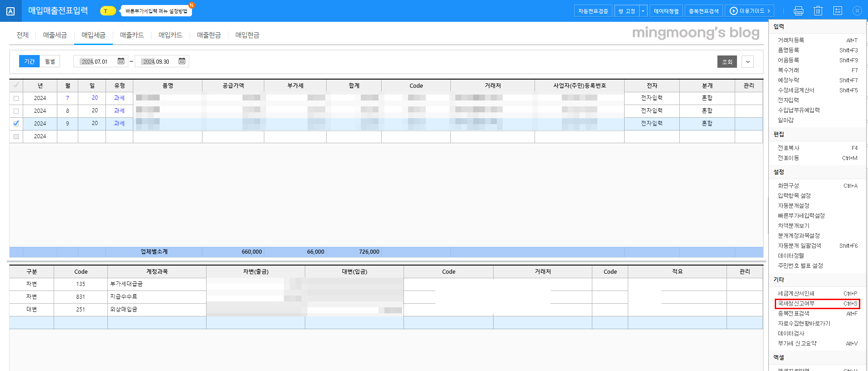868x371 pixels.
Task: Tick the checkbox for 2024 month 8 row
Action: (16, 111)
